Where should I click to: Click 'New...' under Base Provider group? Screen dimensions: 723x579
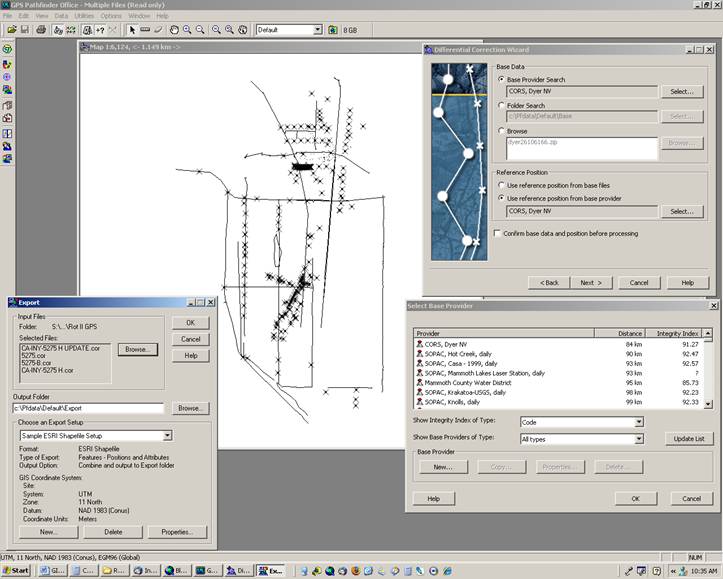pyautogui.click(x=443, y=467)
